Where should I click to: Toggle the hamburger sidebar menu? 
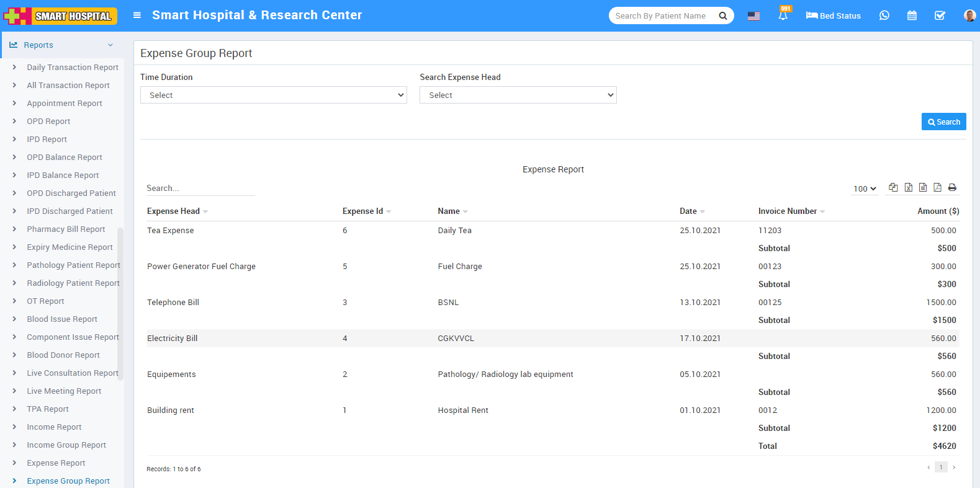pos(137,16)
